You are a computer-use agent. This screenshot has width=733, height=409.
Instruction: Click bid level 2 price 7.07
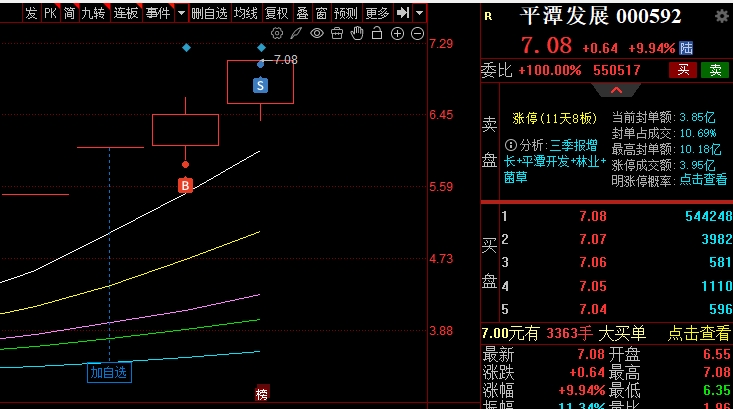593,239
